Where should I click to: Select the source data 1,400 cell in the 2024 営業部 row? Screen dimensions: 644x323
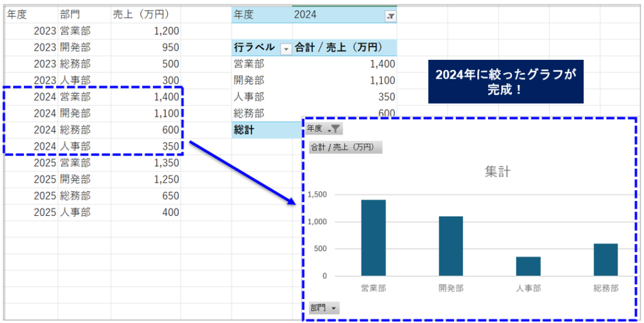point(146,97)
